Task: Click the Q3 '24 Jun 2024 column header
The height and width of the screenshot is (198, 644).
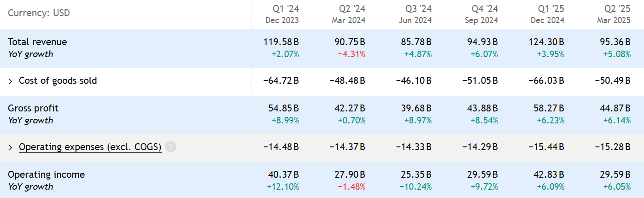Action: pyautogui.click(x=415, y=14)
